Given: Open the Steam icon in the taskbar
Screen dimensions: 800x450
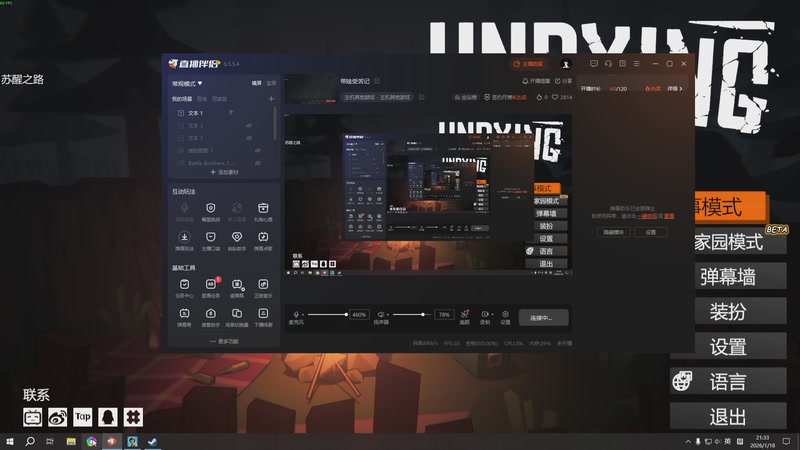Looking at the screenshot, I should pyautogui.click(x=153, y=441).
